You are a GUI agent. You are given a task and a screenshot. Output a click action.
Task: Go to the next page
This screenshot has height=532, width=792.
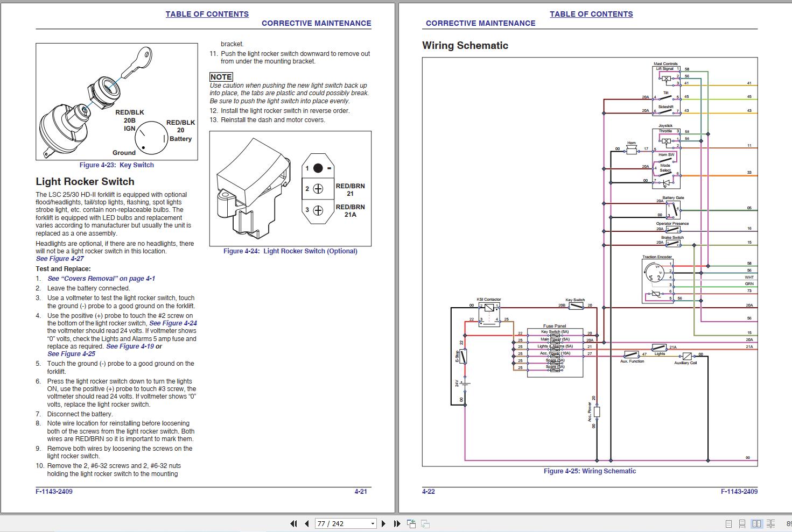(383, 523)
